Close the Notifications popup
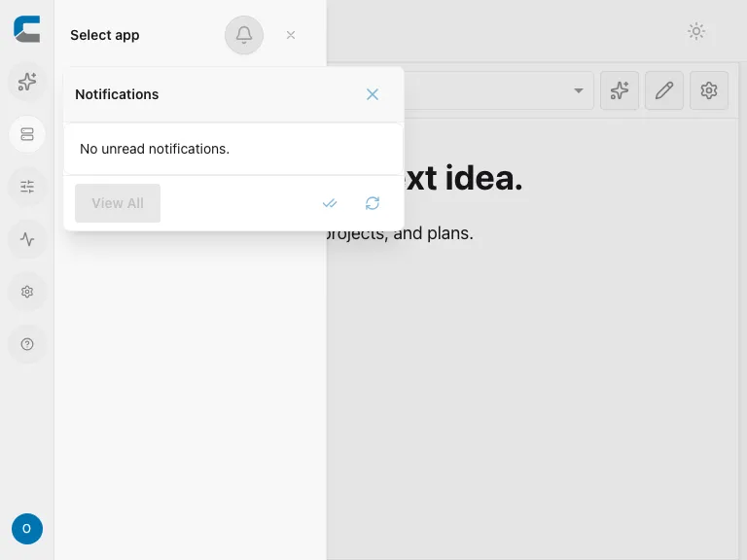Image resolution: width=747 pixels, height=560 pixels. [373, 94]
